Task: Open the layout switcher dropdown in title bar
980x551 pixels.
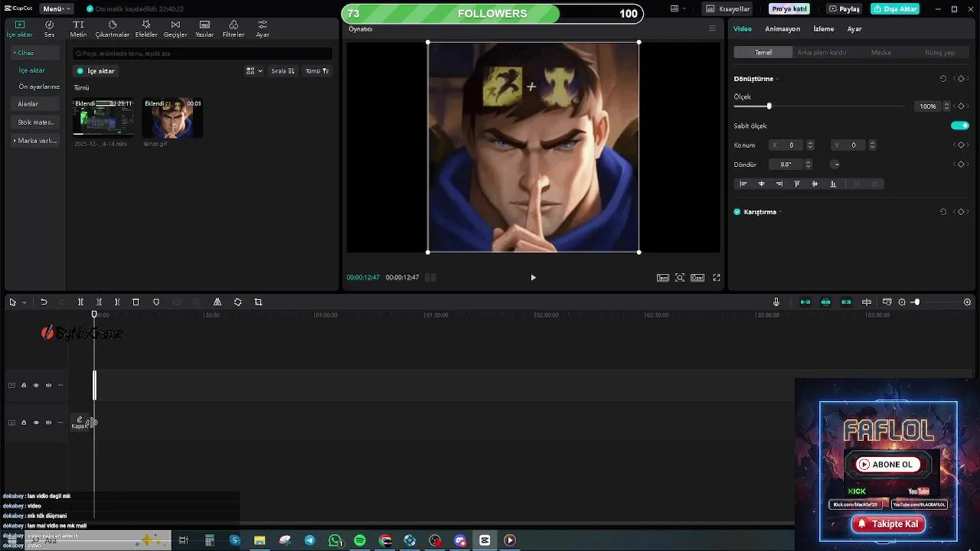Action: pos(678,9)
